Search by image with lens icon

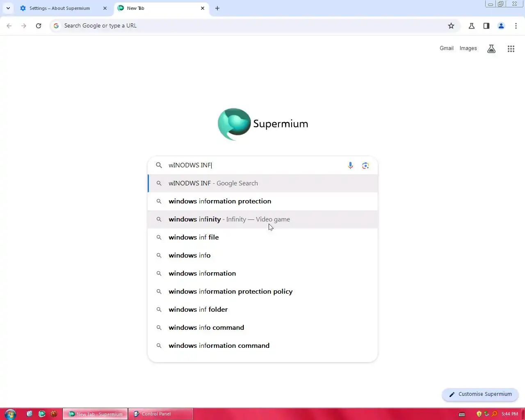[x=365, y=165]
